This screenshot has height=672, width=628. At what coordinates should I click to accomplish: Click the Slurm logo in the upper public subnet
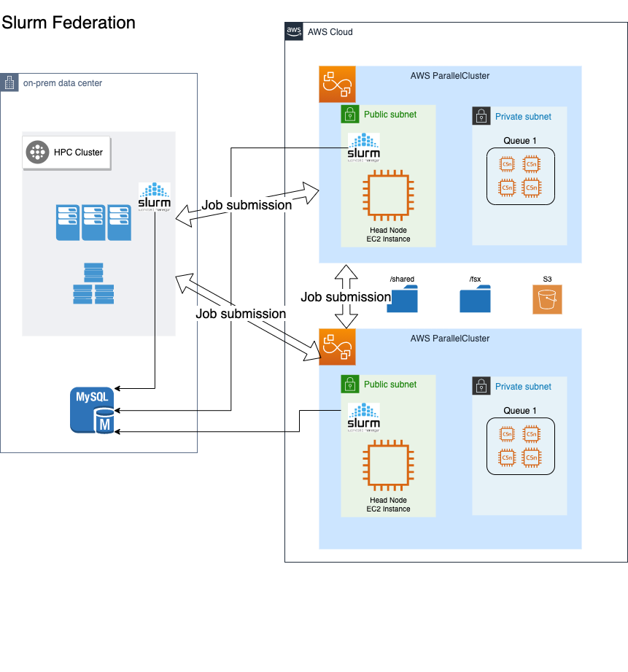[364, 148]
